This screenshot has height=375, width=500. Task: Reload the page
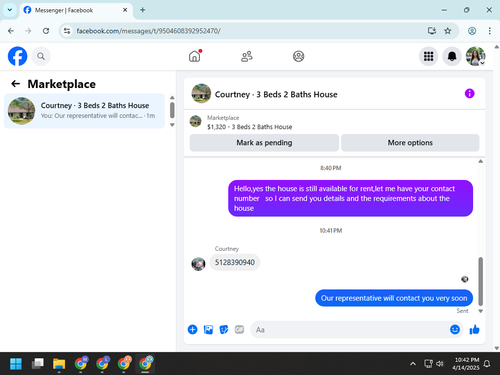46,31
